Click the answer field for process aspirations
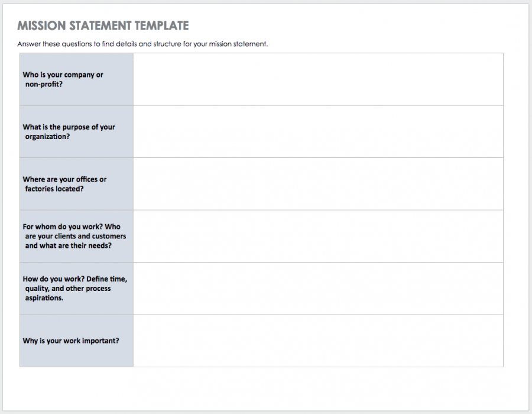This screenshot has width=532, height=414. point(319,288)
